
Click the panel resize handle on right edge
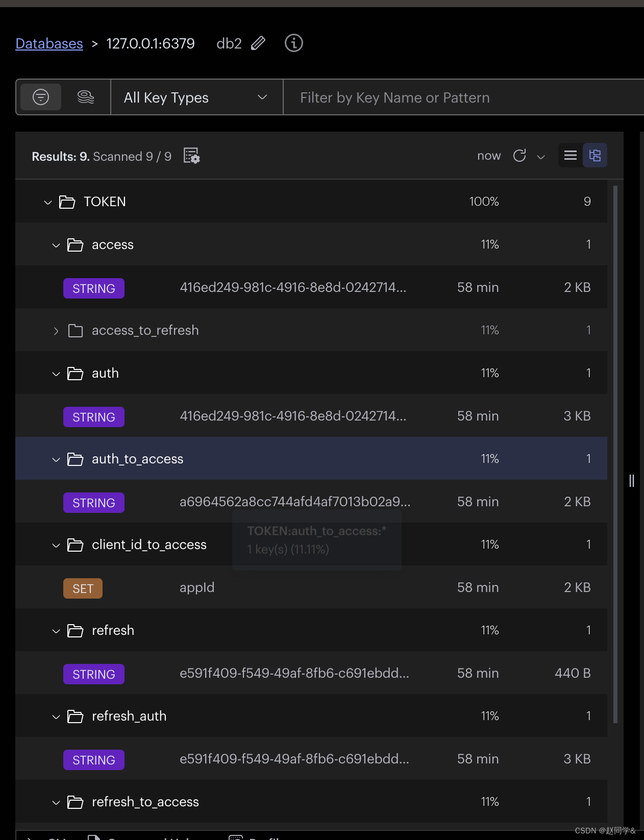(632, 480)
